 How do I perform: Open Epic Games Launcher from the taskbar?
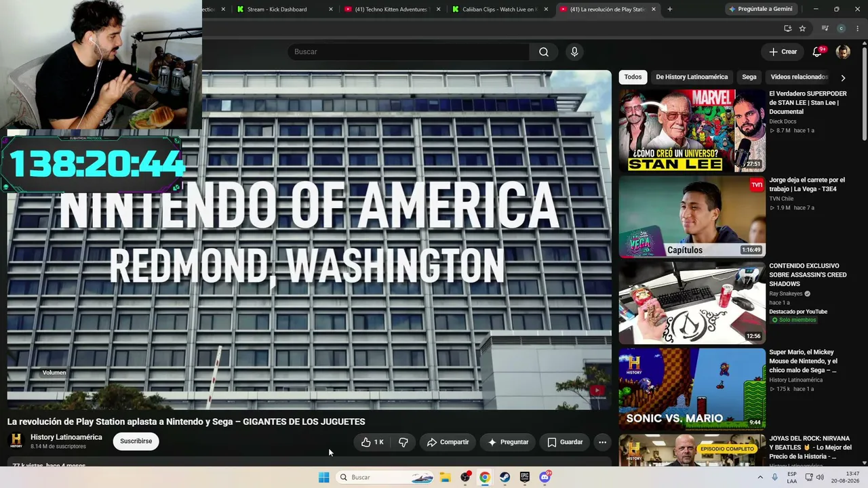click(x=525, y=477)
